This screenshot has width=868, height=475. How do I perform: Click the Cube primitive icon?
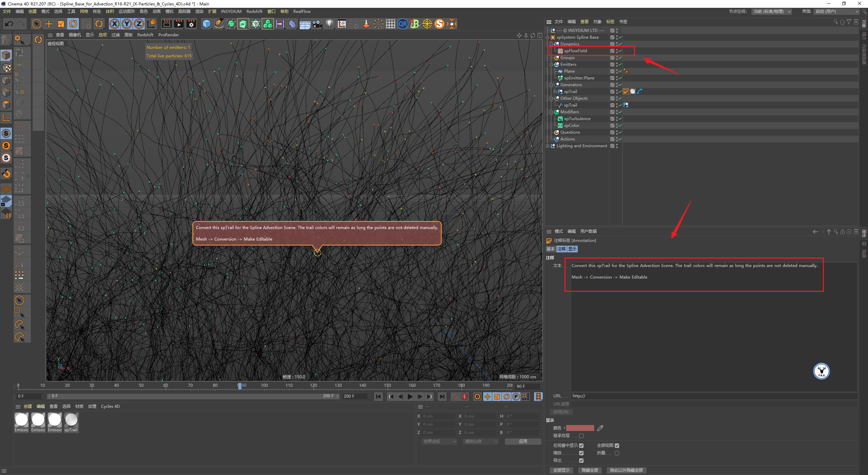click(x=206, y=24)
